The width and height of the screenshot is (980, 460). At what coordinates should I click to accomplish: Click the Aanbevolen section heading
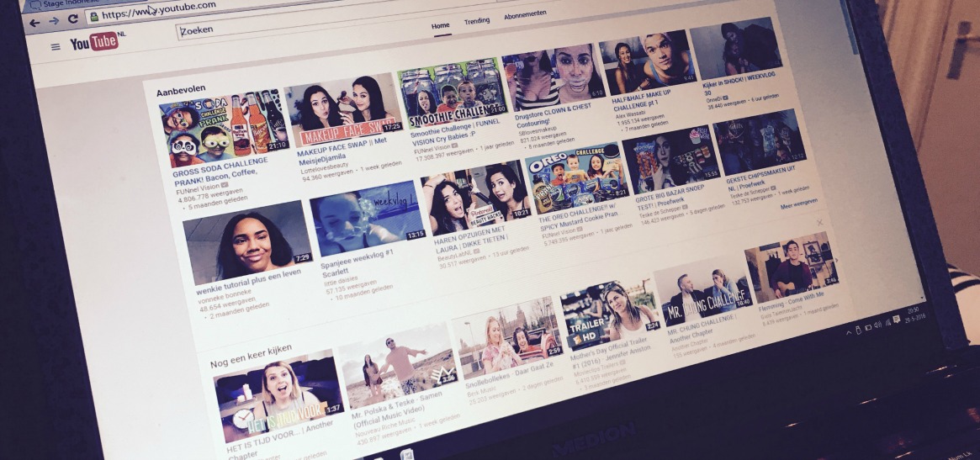pos(181,92)
